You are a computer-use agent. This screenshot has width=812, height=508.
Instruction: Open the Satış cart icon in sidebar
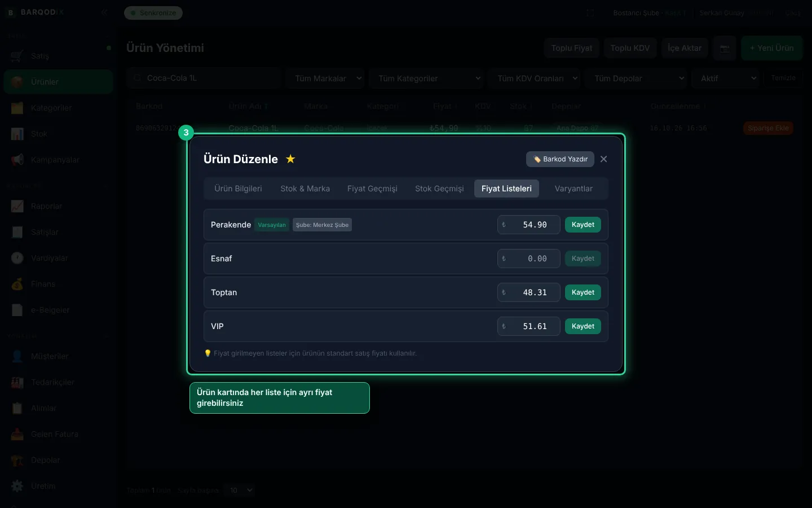pyautogui.click(x=17, y=56)
